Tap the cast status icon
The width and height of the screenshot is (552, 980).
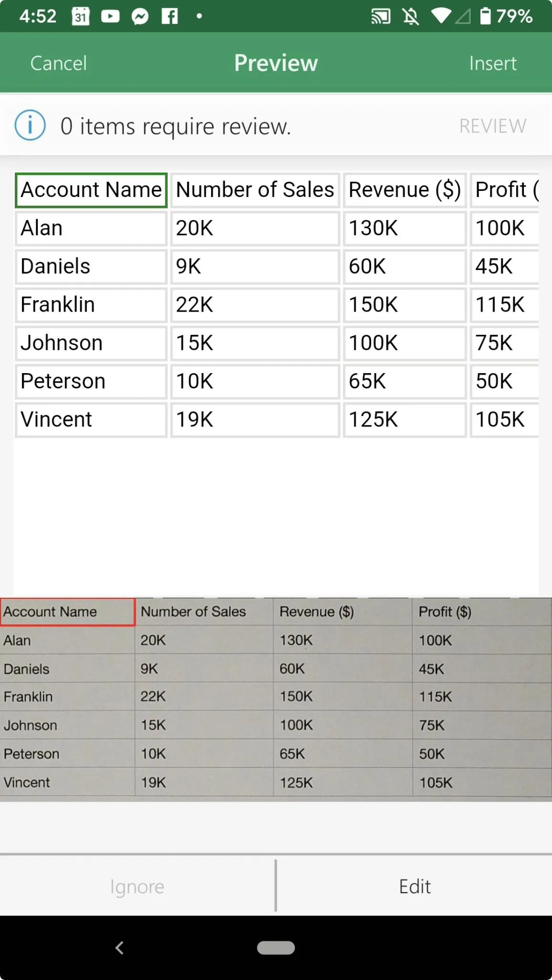[381, 17]
